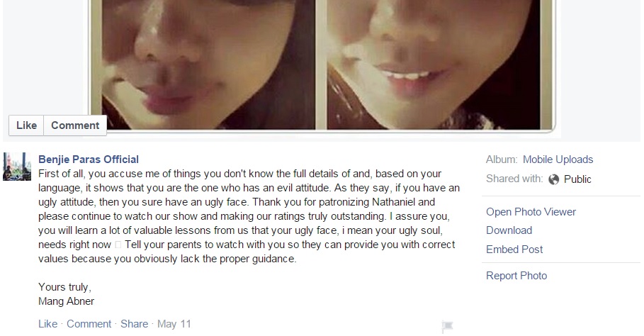Click the Mang Abner signature text
This screenshot has height=336, width=644.
66,301
